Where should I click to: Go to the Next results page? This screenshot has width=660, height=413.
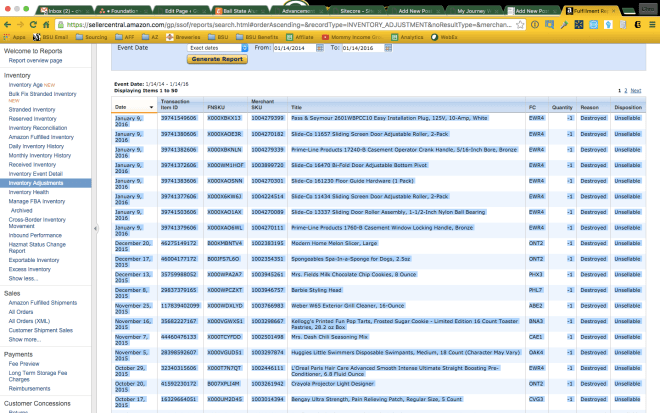[636, 90]
